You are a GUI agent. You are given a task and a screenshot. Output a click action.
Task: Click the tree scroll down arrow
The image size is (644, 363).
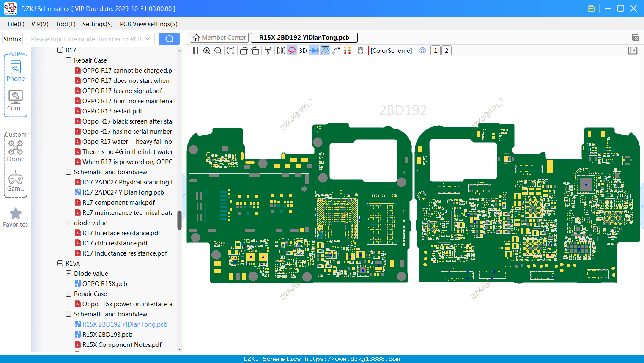coord(179,349)
